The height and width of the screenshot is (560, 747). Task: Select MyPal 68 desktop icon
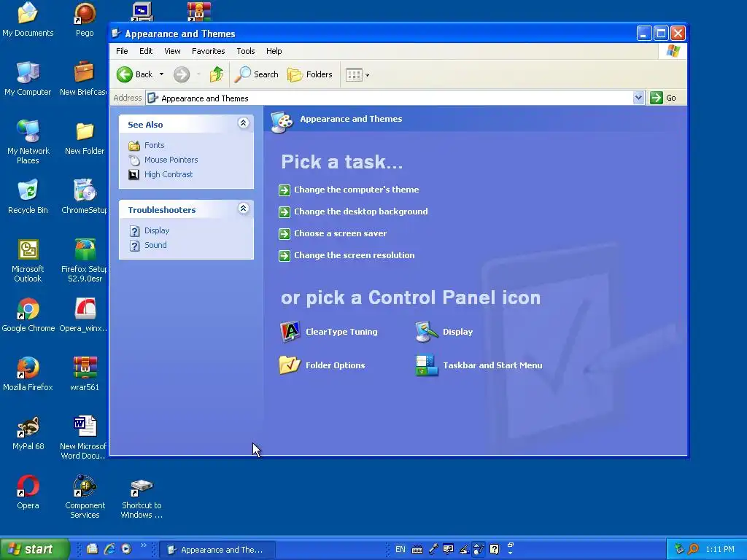pyautogui.click(x=28, y=433)
